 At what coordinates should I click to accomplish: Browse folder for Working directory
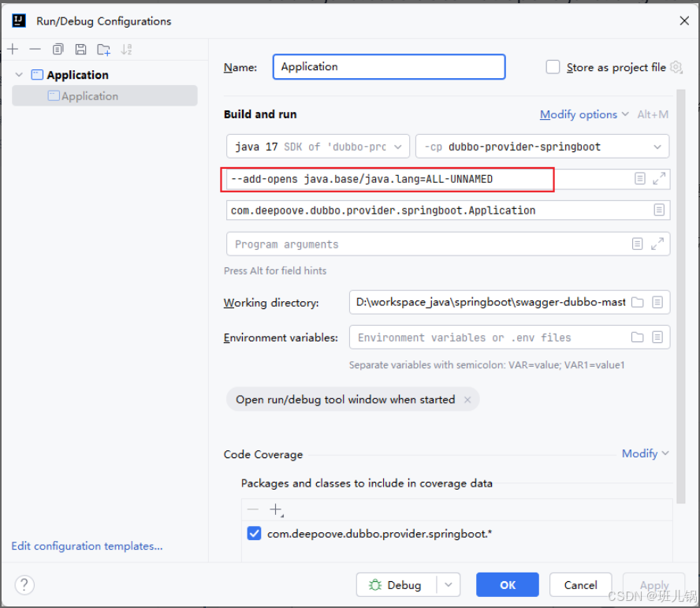point(638,303)
